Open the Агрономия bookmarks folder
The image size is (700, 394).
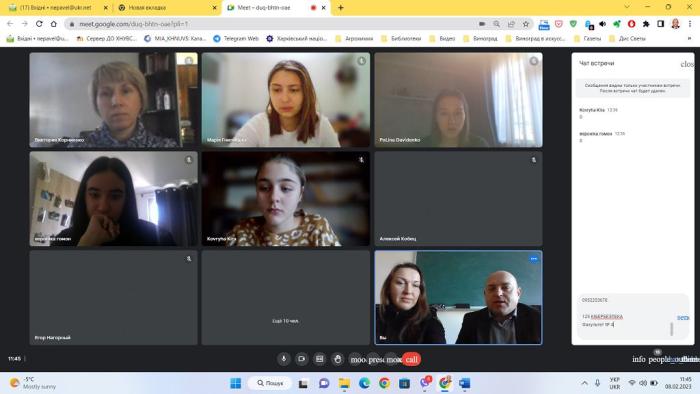(354, 39)
